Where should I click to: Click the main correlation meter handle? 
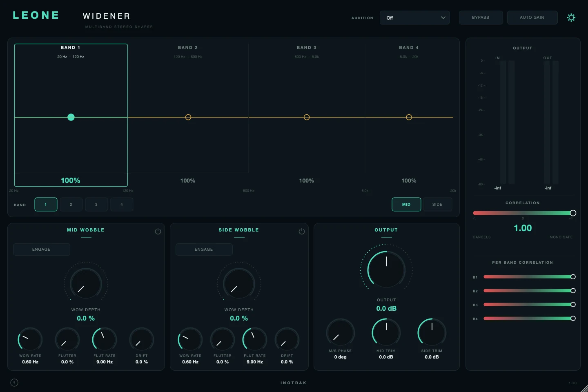573,213
